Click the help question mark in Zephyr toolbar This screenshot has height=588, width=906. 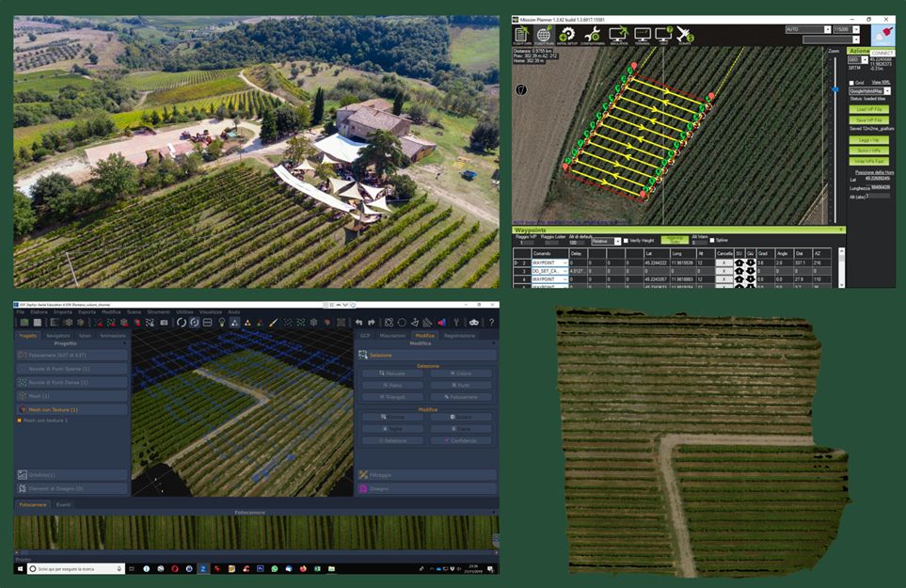[x=490, y=323]
